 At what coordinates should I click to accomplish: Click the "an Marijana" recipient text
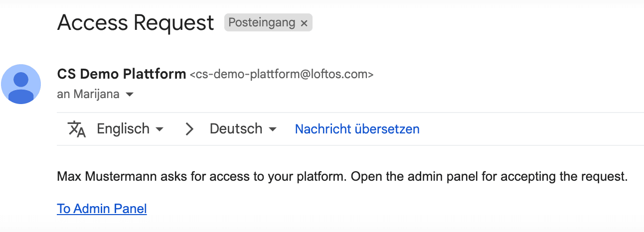(x=88, y=94)
